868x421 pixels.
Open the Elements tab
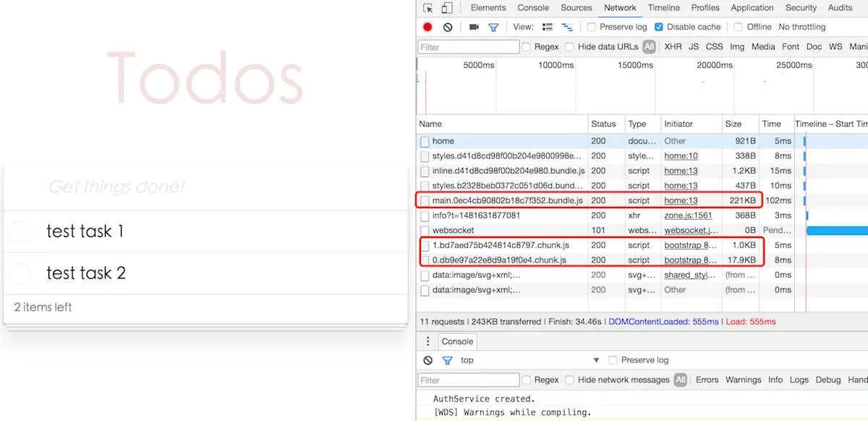[488, 8]
